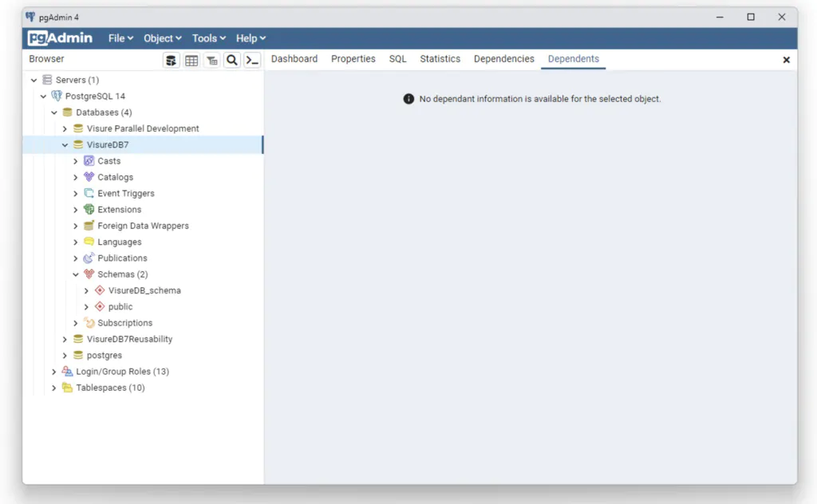Switch to the Dashboard tab
Screen dimensions: 817x504
point(294,59)
